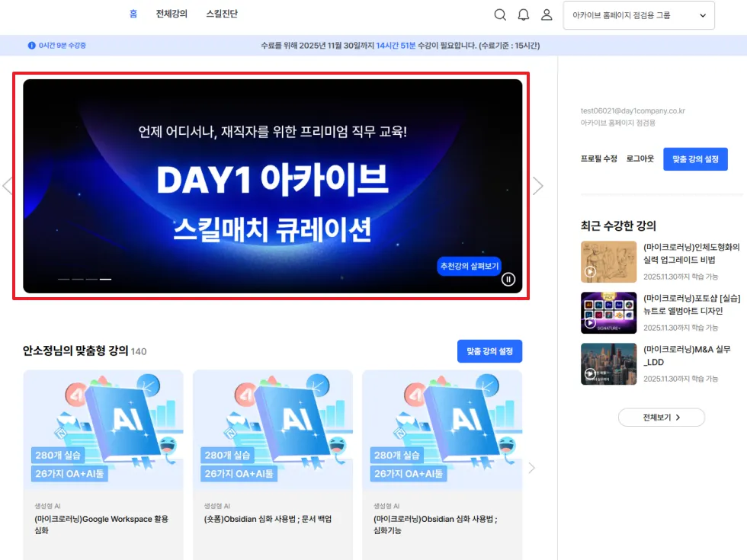Click the blue info icon beside 수강중

(x=31, y=45)
